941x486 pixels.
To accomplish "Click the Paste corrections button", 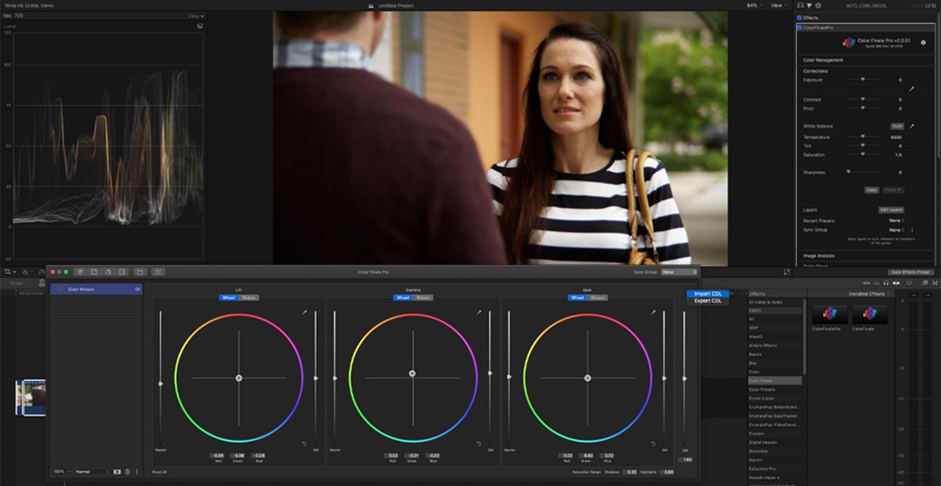I will click(x=892, y=190).
